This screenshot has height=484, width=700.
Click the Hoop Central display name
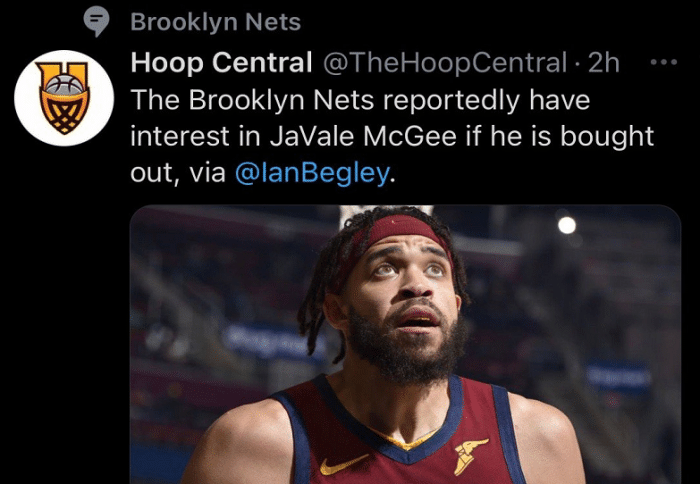(x=221, y=63)
